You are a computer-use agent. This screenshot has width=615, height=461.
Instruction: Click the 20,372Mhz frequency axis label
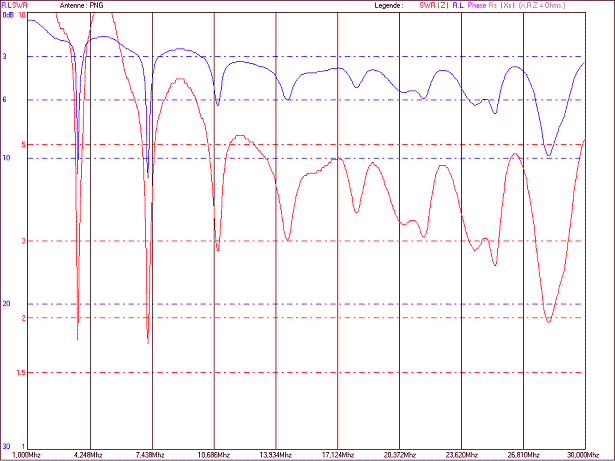(399, 455)
